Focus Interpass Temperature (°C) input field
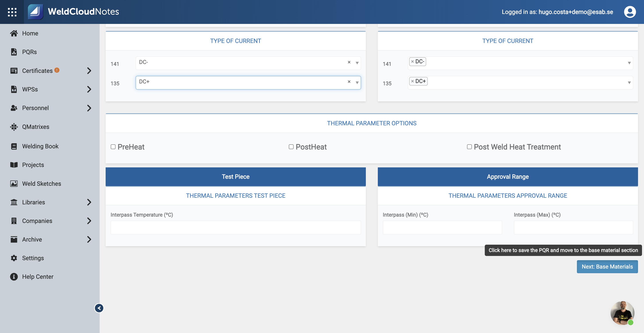This screenshot has height=333, width=644. coord(235,227)
